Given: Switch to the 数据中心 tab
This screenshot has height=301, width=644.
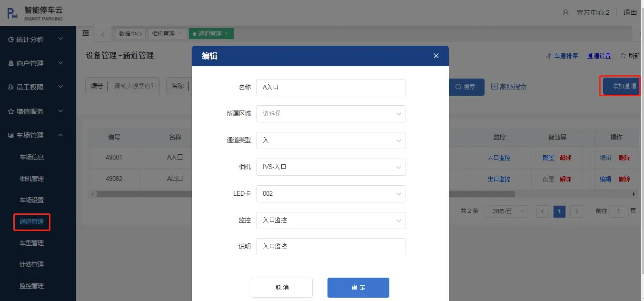Looking at the screenshot, I should pos(130,33).
